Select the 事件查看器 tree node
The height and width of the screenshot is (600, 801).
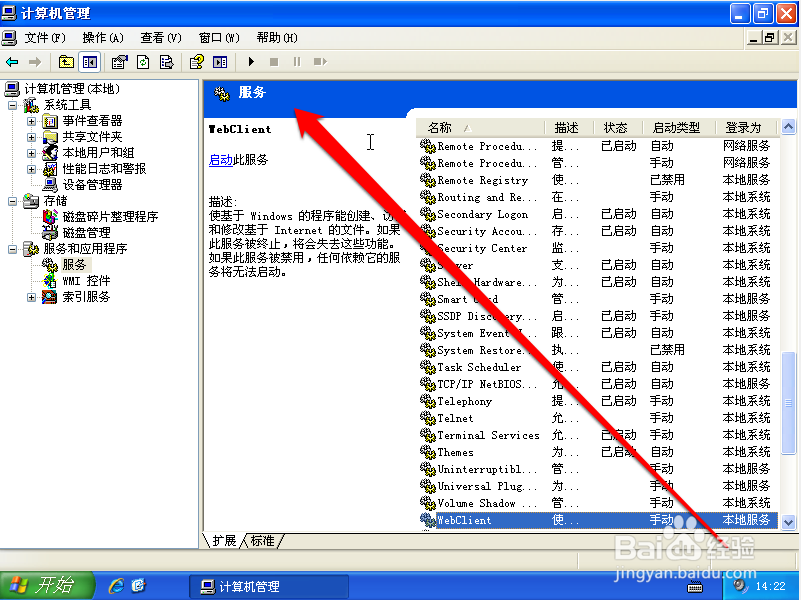[92, 121]
